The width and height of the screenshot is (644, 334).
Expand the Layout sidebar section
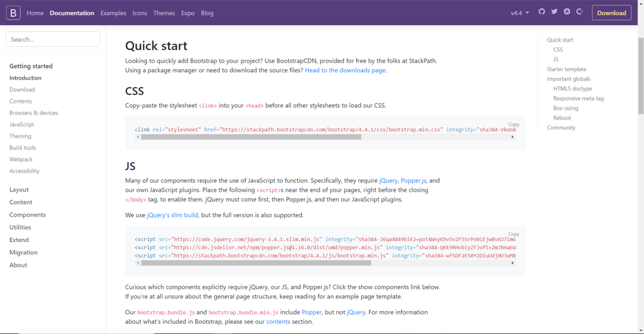pyautogui.click(x=19, y=190)
